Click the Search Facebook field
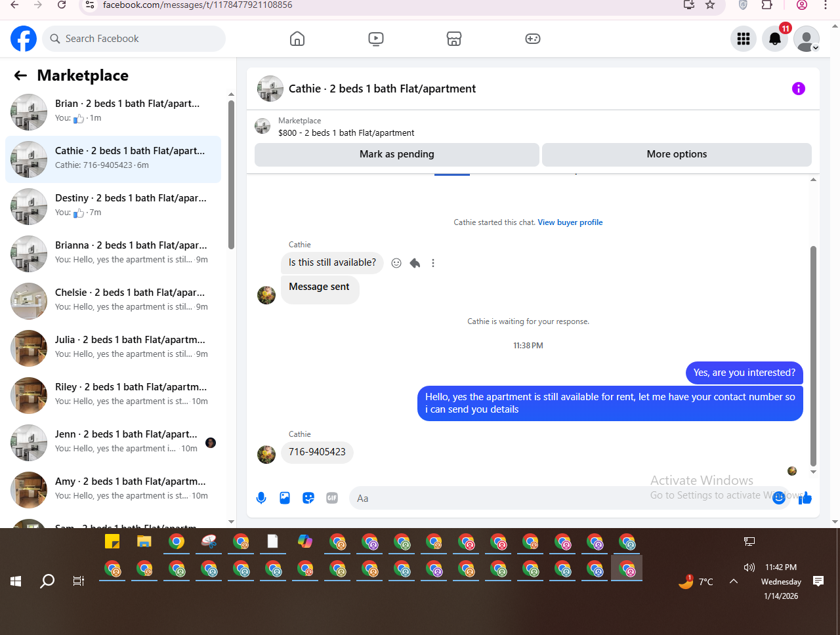Screen dimensions: 840x635 [x=134, y=39]
